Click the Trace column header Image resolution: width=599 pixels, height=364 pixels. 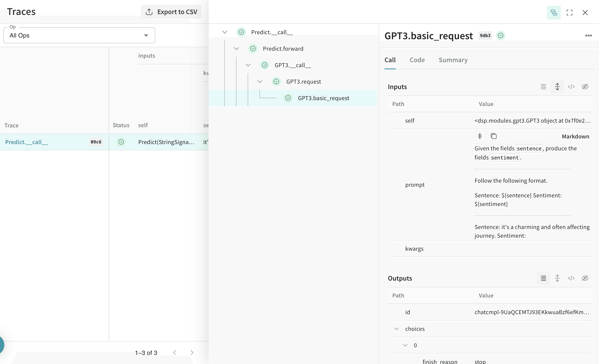(x=11, y=125)
